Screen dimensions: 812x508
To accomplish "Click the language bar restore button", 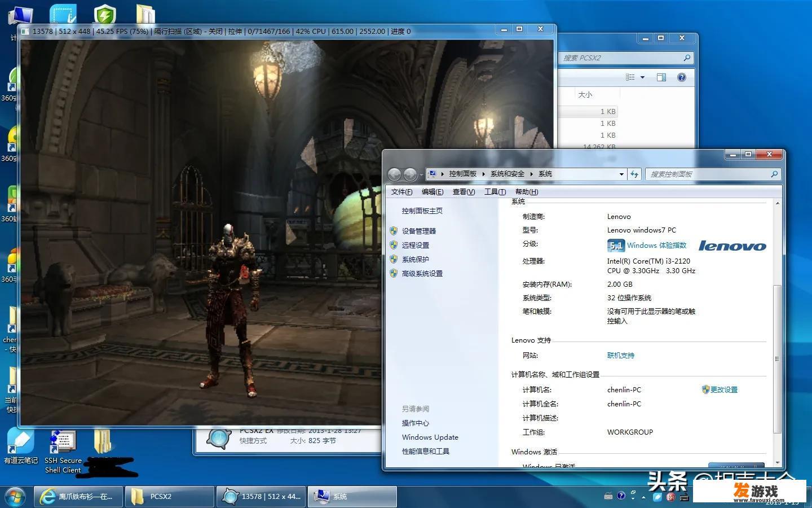I will pyautogui.click(x=633, y=493).
